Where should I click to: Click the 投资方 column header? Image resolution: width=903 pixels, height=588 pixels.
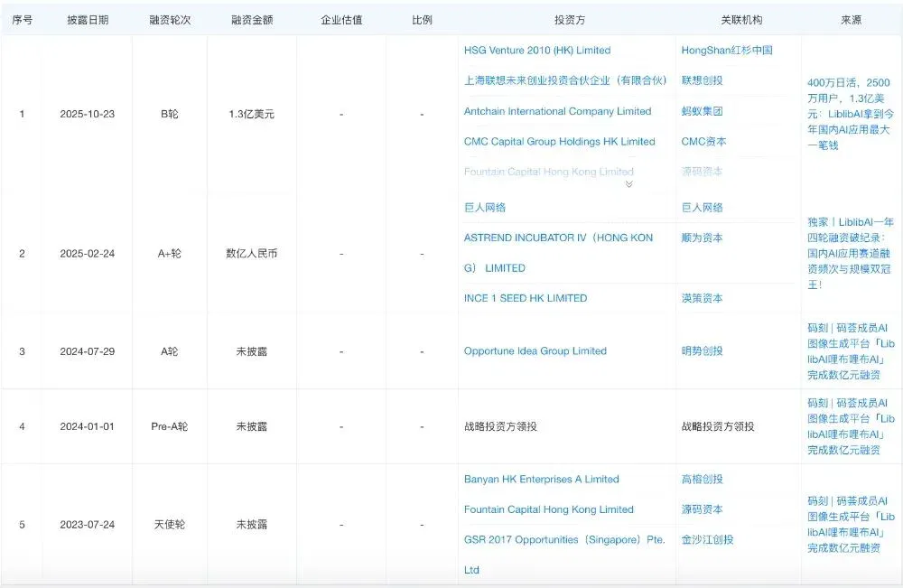click(x=570, y=20)
